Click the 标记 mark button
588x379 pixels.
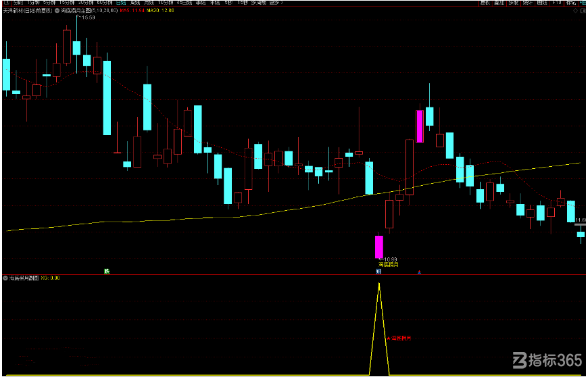tap(570, 3)
